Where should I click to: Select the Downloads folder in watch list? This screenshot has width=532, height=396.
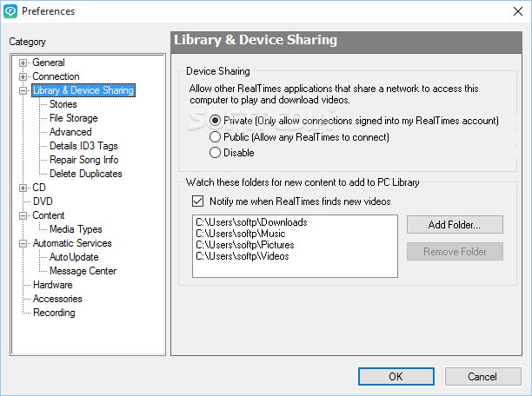(251, 222)
